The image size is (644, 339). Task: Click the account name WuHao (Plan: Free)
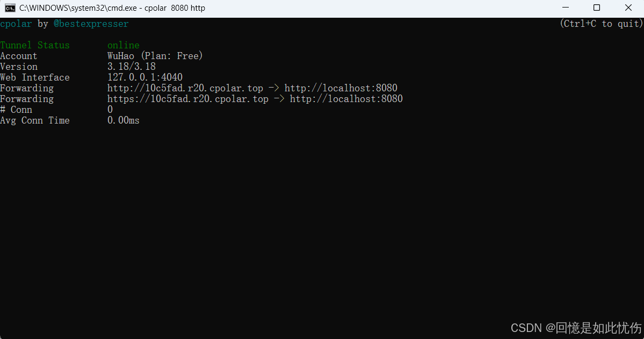click(x=155, y=56)
